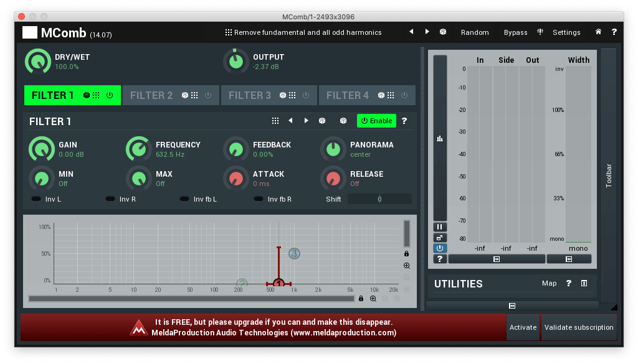Select the FILTER 1 tab
Image resolution: width=638 pixels, height=364 pixels.
tap(72, 95)
